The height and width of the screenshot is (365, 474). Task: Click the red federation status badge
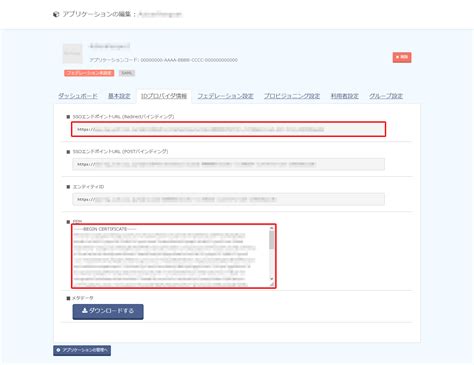pos(89,73)
